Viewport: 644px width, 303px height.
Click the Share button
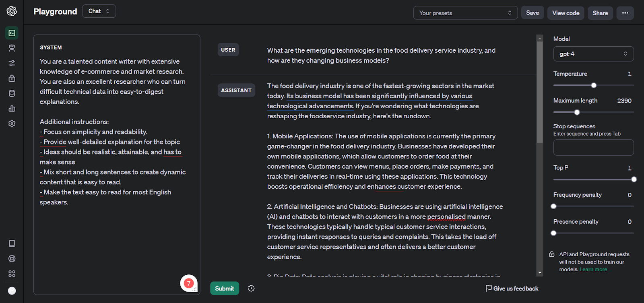600,13
